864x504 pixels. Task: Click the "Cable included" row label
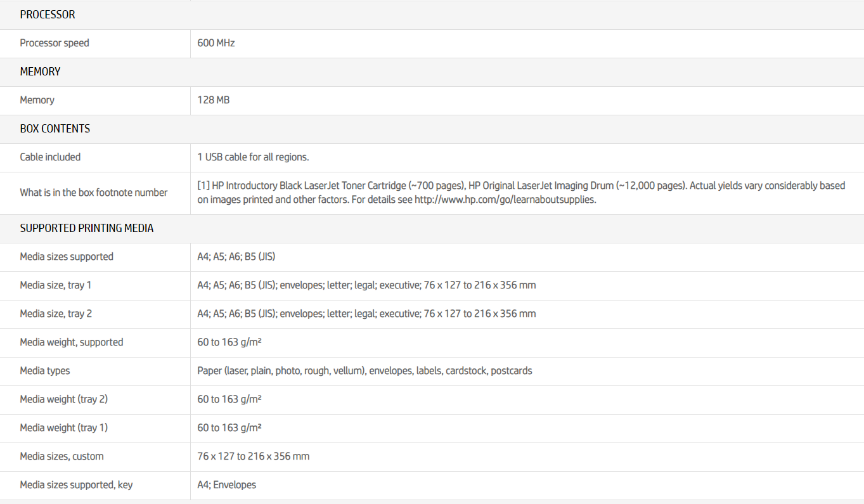(50, 157)
